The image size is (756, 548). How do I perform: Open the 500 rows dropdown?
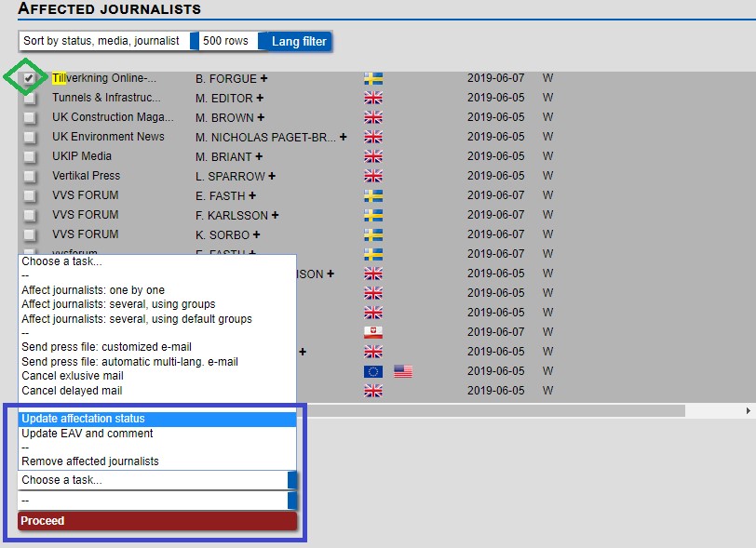pos(226,41)
